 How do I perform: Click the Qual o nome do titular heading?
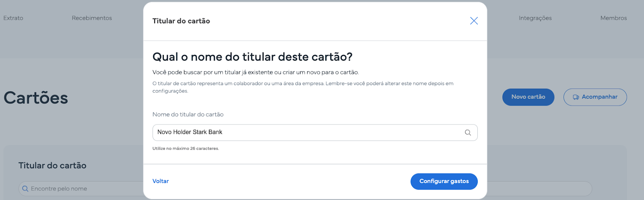[x=252, y=57]
